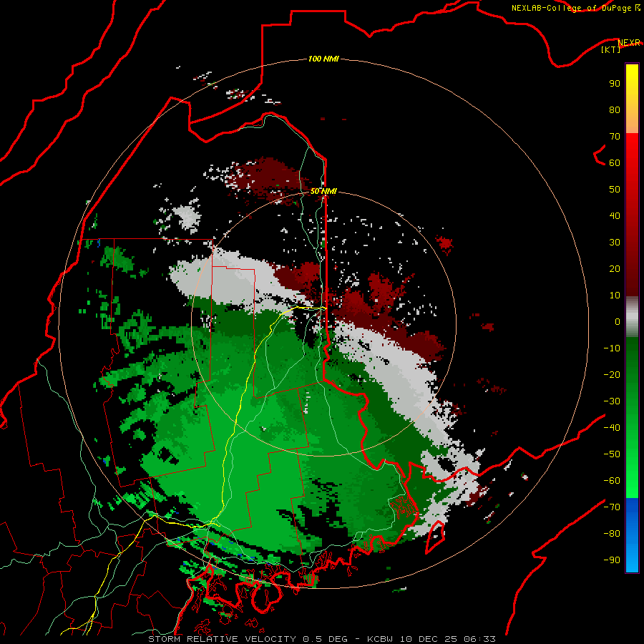Select the 30 value on the velocity scale

[x=615, y=243]
